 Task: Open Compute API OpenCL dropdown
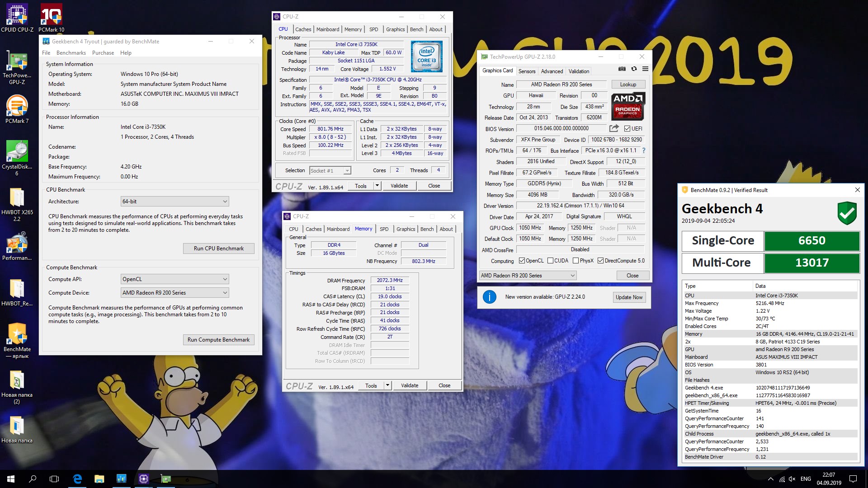pos(175,279)
